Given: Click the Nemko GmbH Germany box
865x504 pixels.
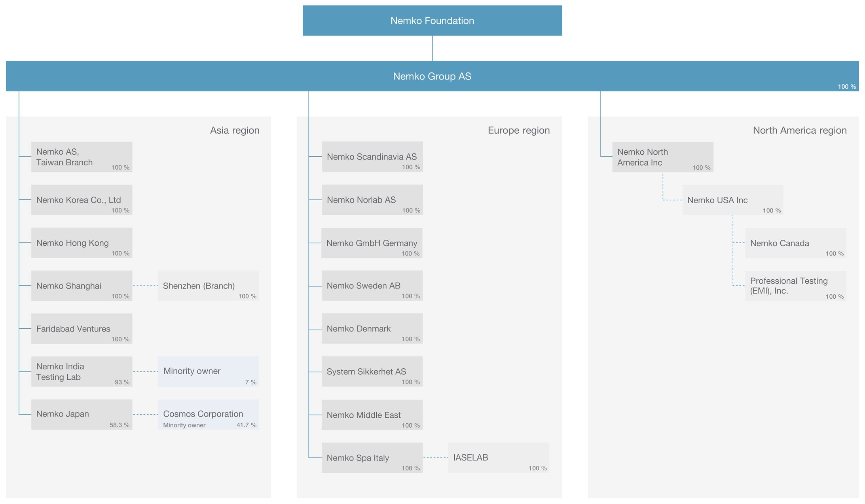Looking at the screenshot, I should 372,243.
